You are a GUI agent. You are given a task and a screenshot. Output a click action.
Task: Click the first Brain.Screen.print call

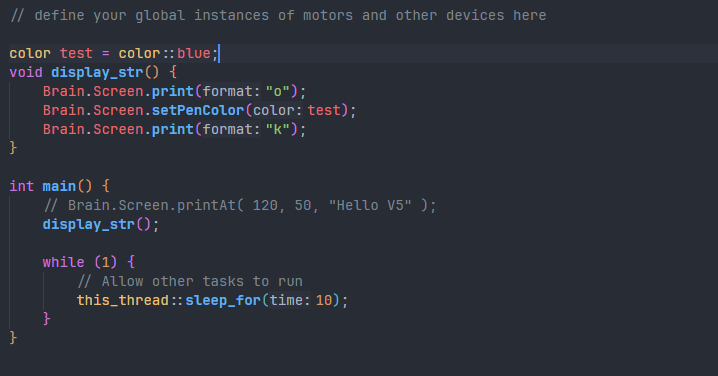click(173, 91)
